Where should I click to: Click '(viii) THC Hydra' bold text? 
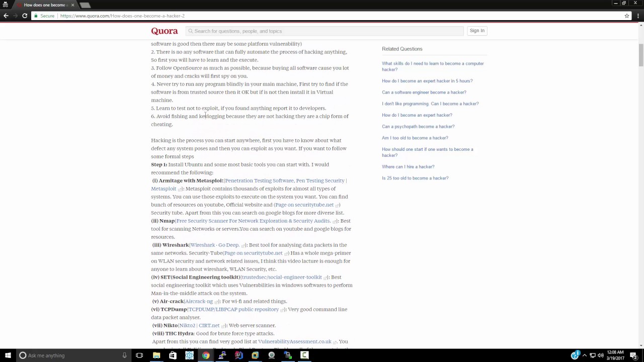173,333
